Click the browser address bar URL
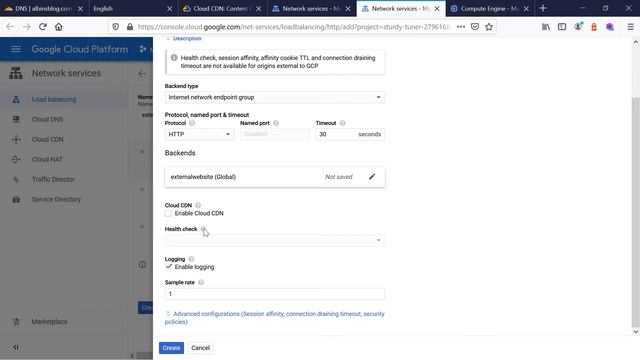Image resolution: width=640 pixels, height=360 pixels. click(294, 27)
